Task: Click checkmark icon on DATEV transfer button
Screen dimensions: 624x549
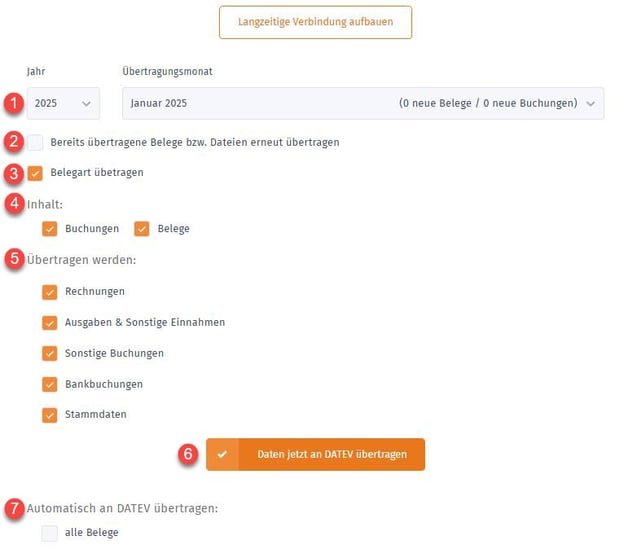Action: pos(222,454)
